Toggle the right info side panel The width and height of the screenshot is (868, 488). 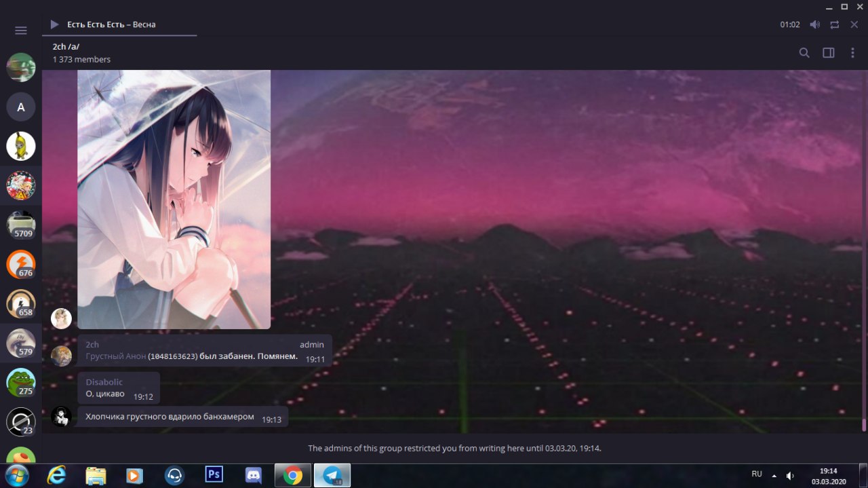pos(829,53)
